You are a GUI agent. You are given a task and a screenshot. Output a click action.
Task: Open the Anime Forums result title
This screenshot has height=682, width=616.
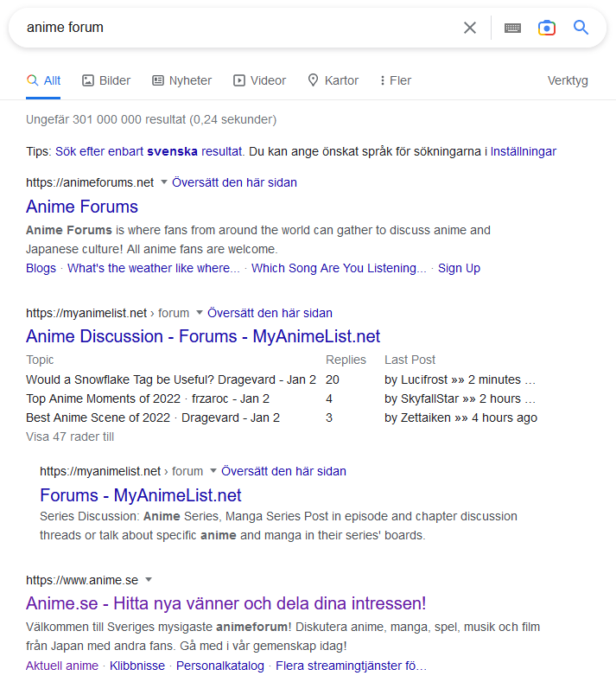click(82, 207)
